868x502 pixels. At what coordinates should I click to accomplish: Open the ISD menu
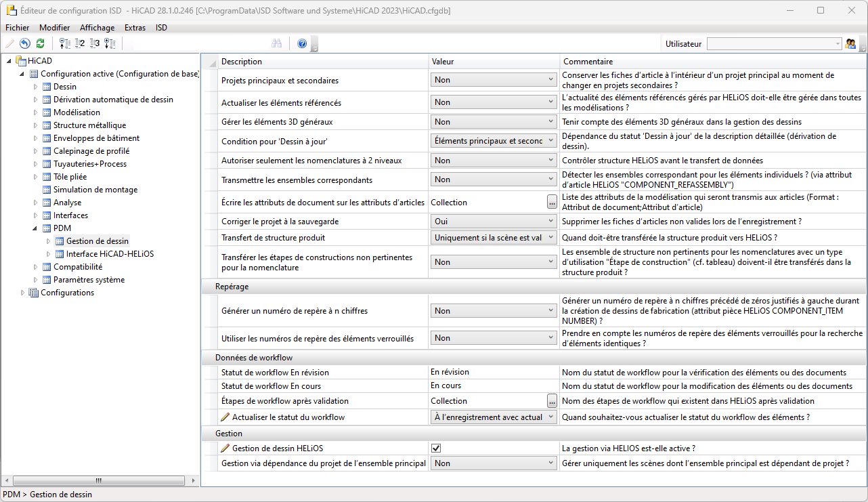(x=161, y=28)
